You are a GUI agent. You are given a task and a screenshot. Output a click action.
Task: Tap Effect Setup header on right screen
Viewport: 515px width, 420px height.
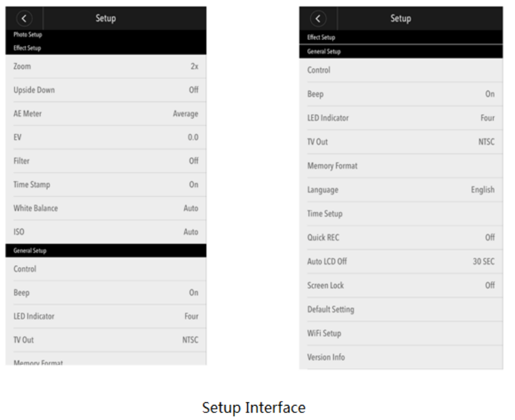pyautogui.click(x=321, y=37)
